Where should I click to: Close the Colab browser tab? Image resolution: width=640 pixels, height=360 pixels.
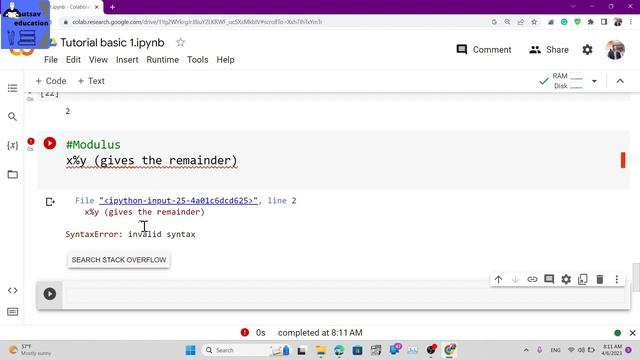(x=97, y=7)
